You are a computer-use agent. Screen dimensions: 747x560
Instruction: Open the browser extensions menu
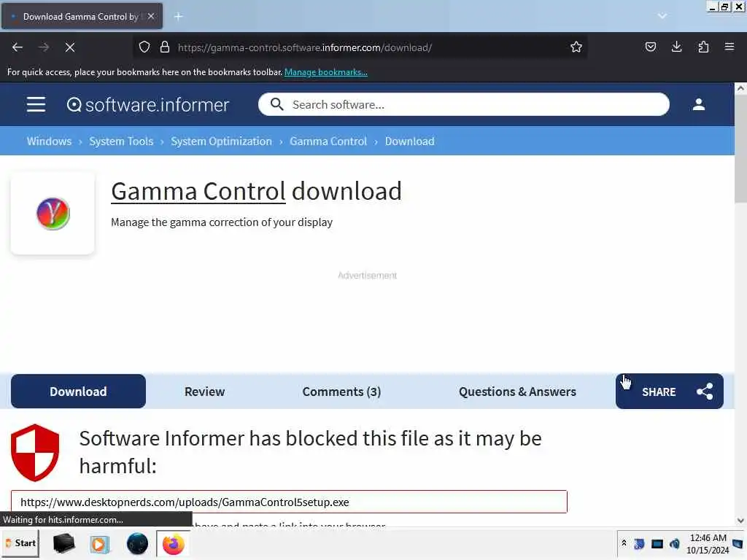click(703, 47)
